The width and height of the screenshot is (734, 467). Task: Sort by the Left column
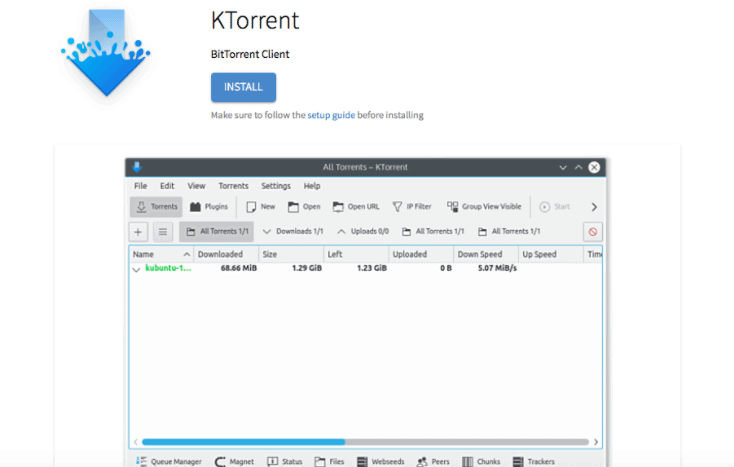click(x=356, y=254)
